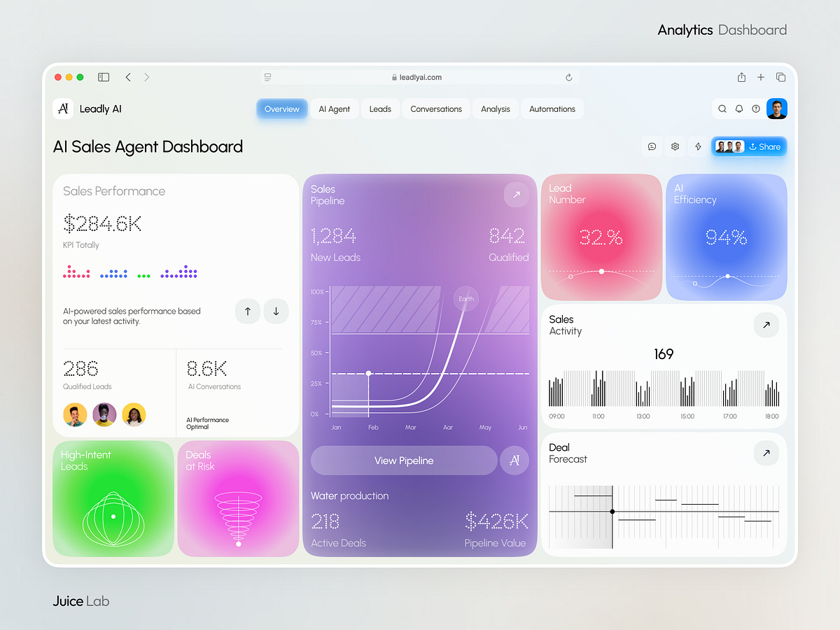The height and width of the screenshot is (630, 840).
Task: Click the Earth marker on the pipeline chart
Action: tap(466, 299)
